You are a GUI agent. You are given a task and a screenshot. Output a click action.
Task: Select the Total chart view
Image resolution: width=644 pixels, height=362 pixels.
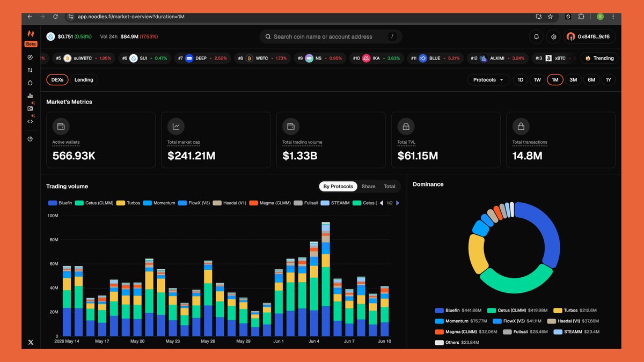click(390, 187)
